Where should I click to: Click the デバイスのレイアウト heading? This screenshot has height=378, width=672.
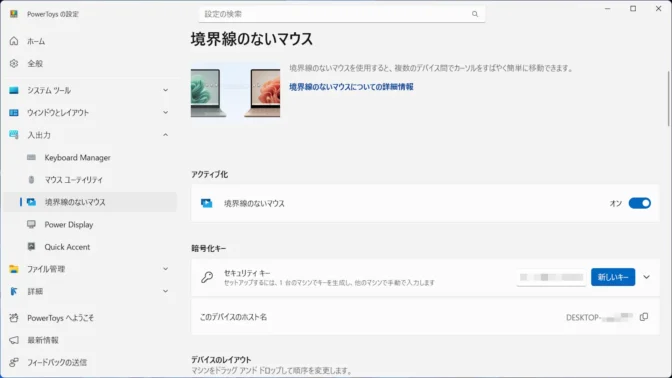pos(221,360)
